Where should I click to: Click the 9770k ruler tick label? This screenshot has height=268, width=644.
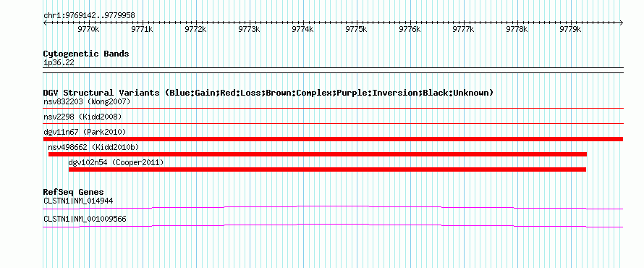pyautogui.click(x=89, y=29)
